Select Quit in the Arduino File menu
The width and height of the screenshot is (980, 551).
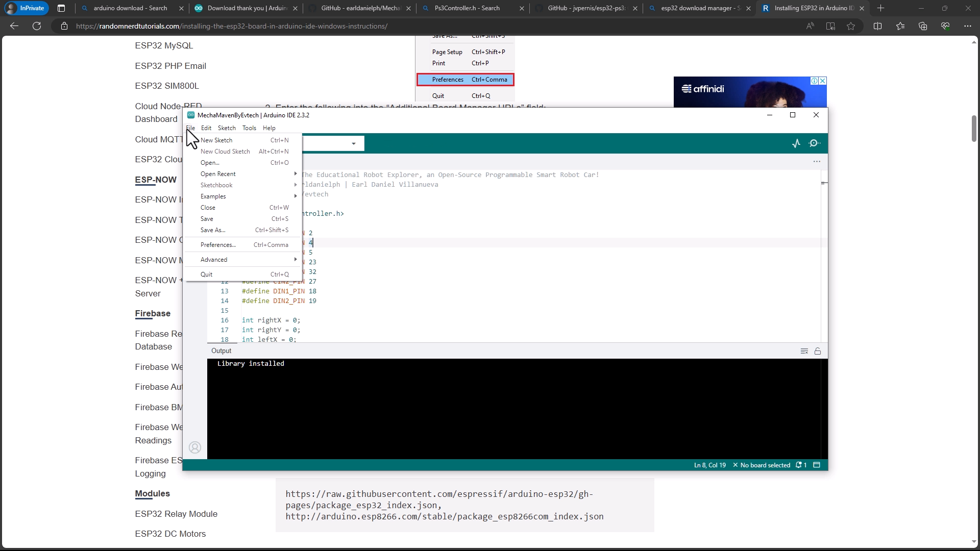click(x=243, y=274)
